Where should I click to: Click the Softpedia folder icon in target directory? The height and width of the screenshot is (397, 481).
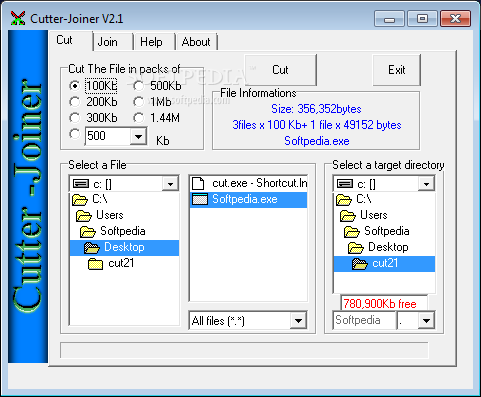(x=352, y=232)
